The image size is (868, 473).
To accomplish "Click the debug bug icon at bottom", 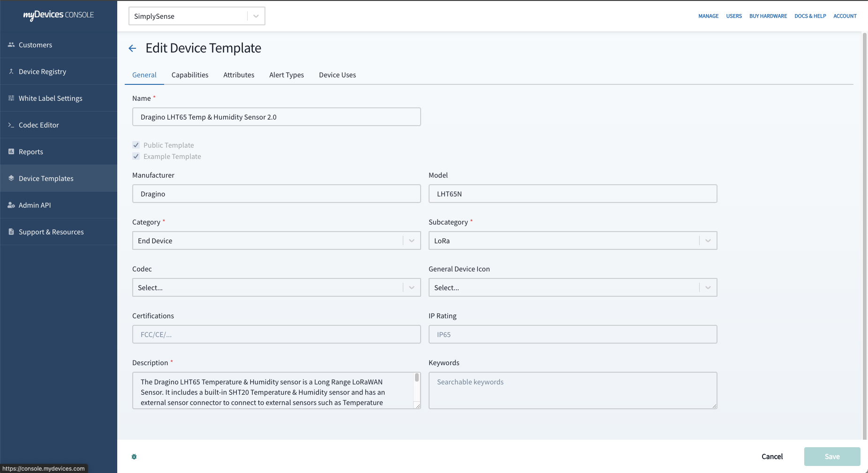I will point(134,456).
